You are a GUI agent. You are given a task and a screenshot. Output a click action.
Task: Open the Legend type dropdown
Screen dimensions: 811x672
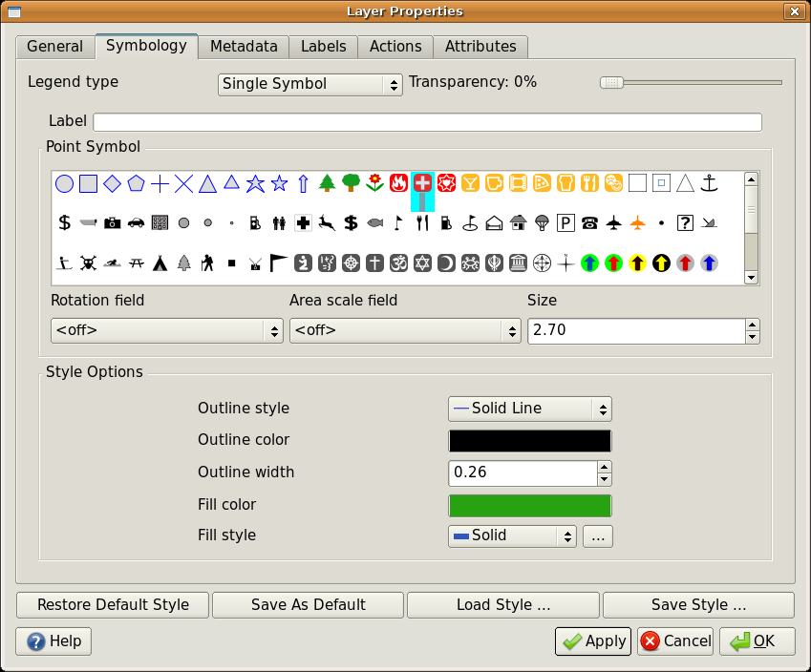point(309,84)
